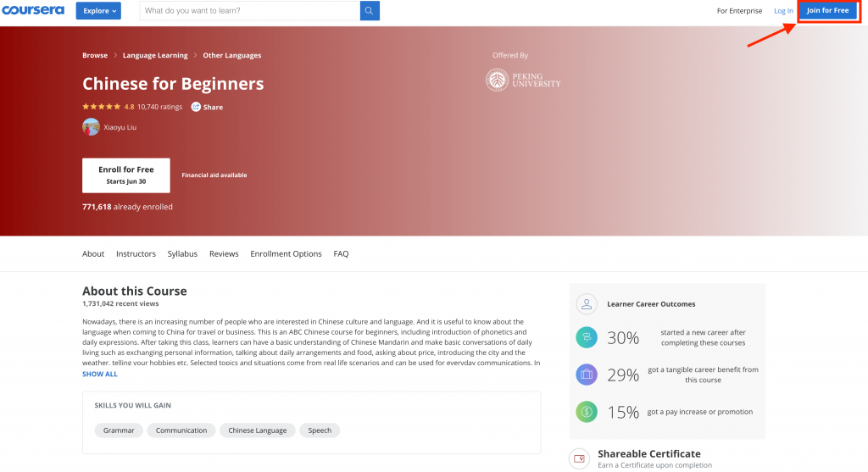Click the Log In link

click(783, 10)
